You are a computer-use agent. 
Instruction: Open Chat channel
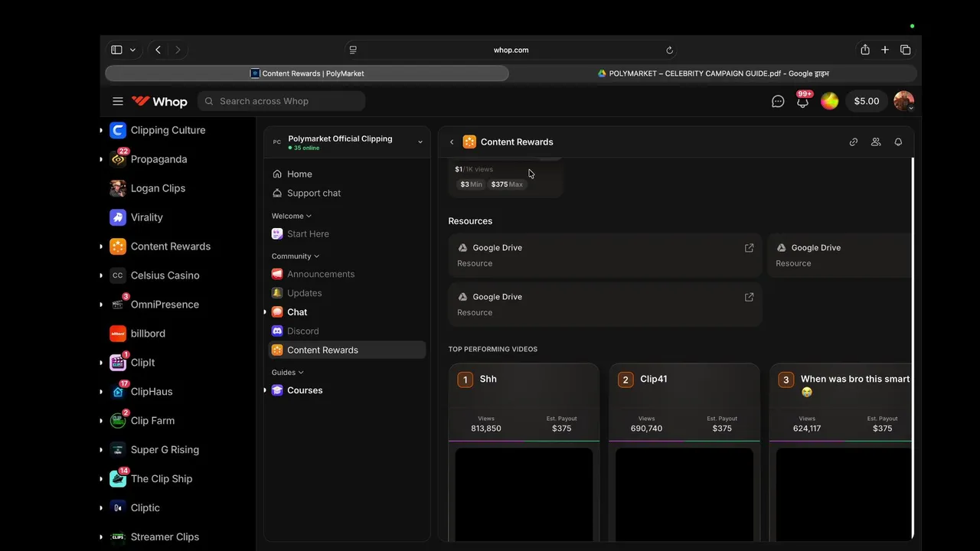click(347, 312)
